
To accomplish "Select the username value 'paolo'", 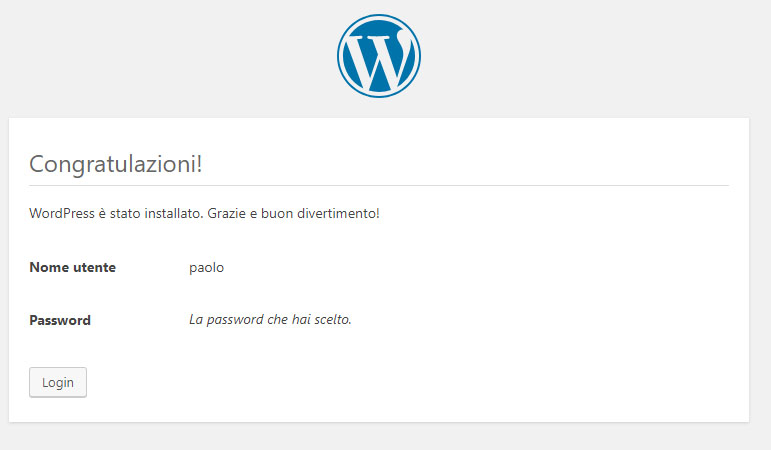I will (207, 268).
